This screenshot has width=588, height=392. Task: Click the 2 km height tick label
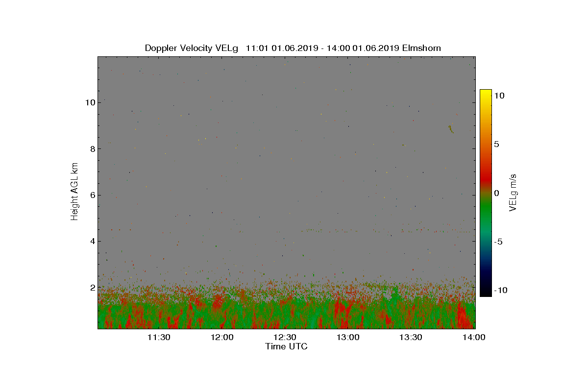click(92, 287)
